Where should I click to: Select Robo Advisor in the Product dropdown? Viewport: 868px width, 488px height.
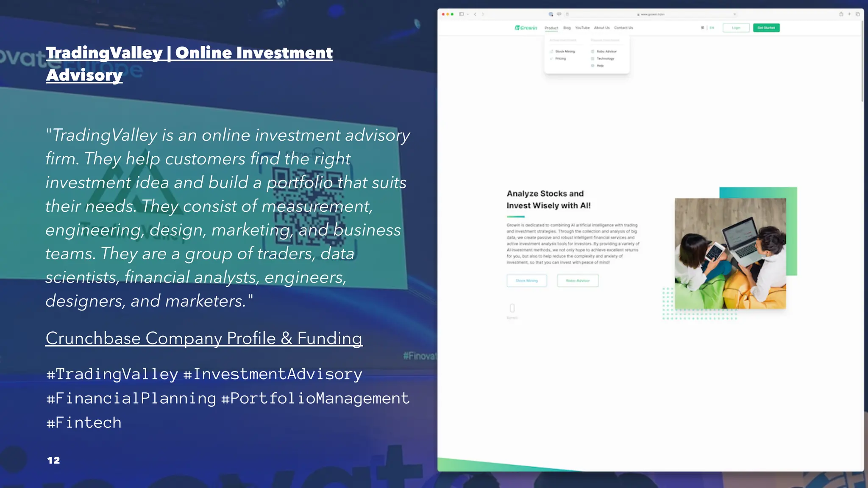pyautogui.click(x=606, y=51)
